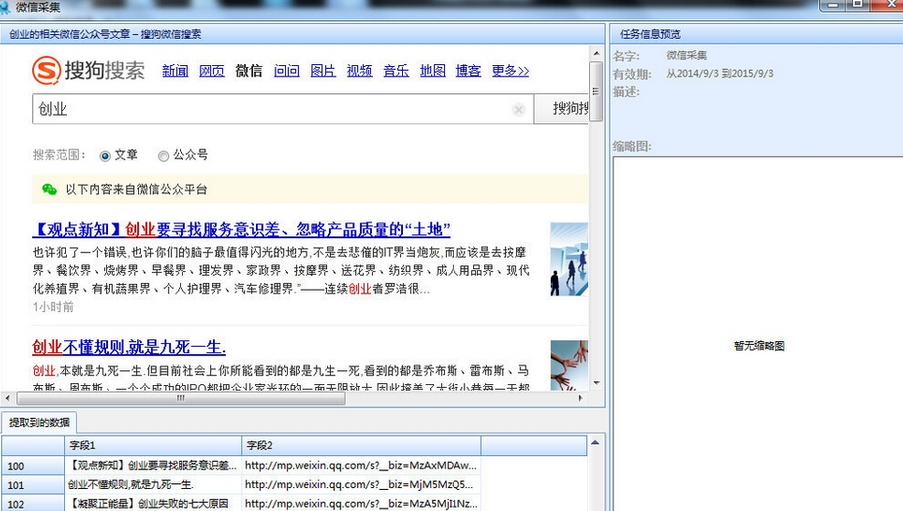Click thumbnail of 九死一生 article
This screenshot has height=511, width=903.
(569, 365)
